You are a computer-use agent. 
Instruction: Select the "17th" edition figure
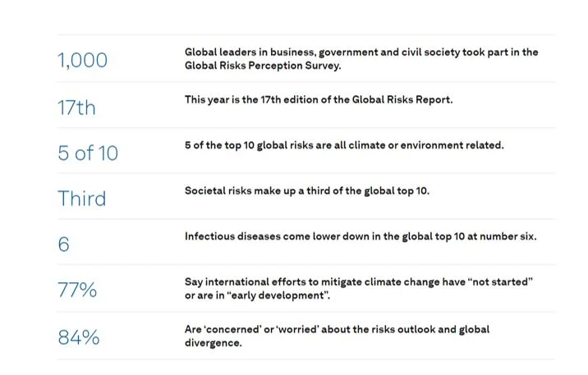pyautogui.click(x=76, y=107)
